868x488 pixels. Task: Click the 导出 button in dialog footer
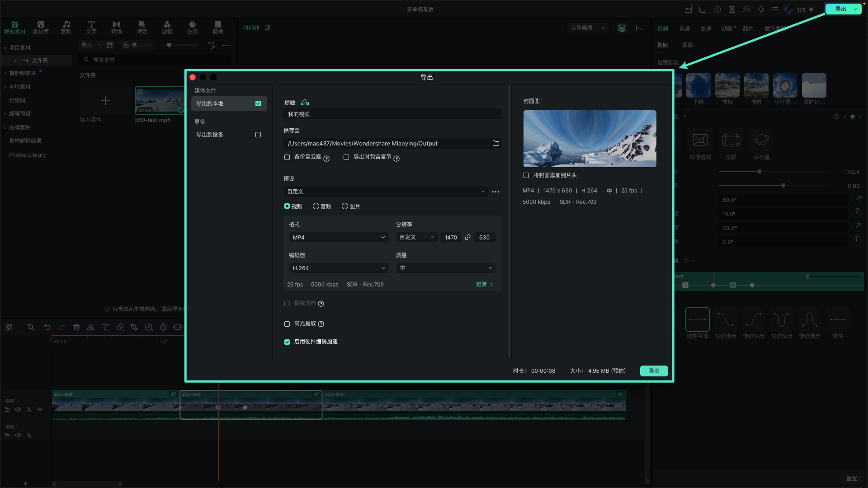[654, 371]
